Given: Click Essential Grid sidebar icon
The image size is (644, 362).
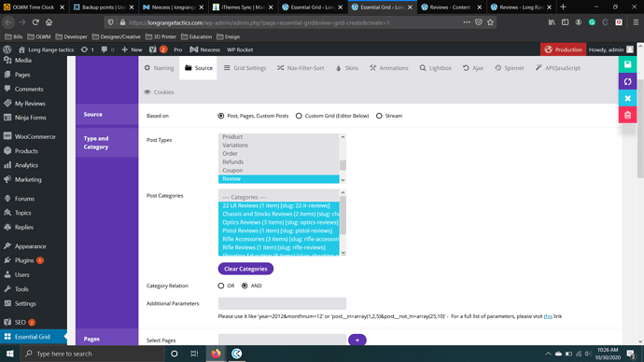Looking at the screenshot, I should click(x=7, y=337).
